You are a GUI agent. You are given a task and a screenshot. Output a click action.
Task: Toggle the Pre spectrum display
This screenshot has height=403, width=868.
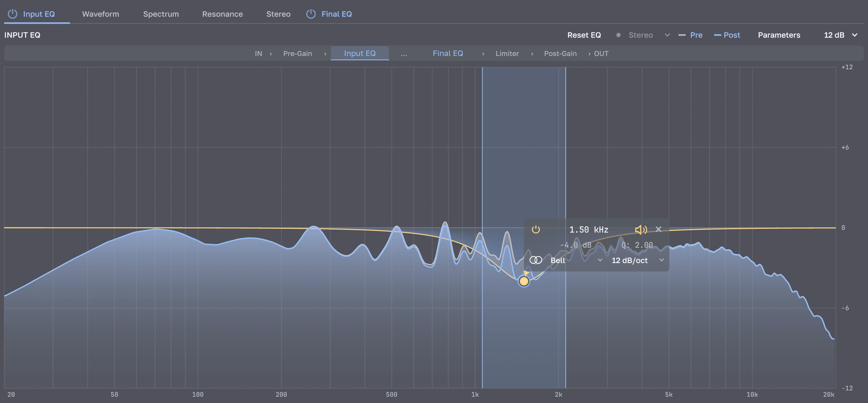[690, 35]
